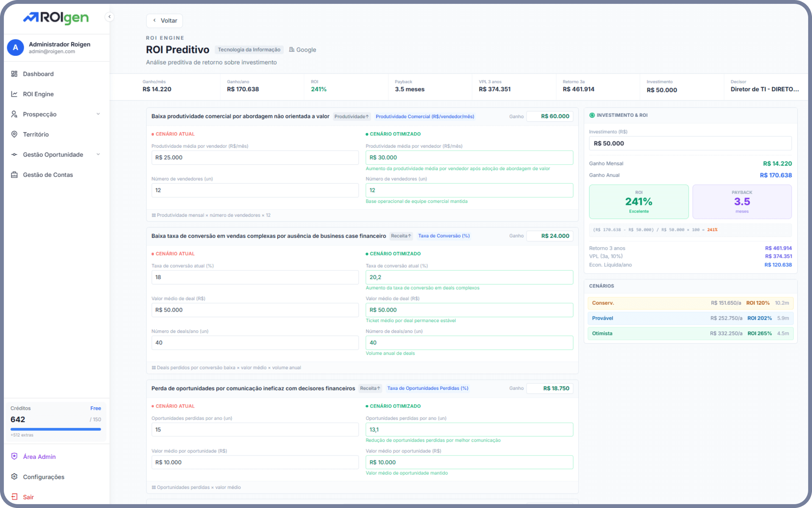Select the Conserv. scenario row

click(690, 303)
